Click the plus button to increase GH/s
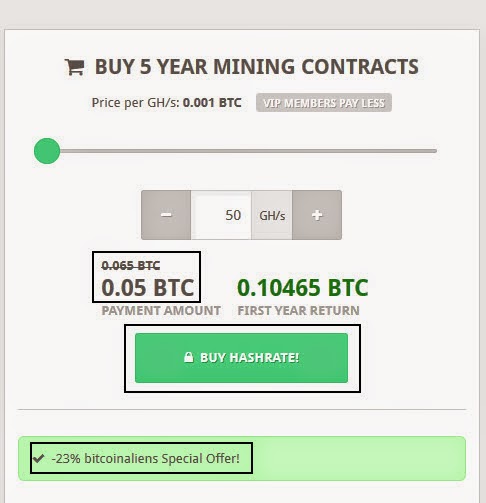 point(317,215)
